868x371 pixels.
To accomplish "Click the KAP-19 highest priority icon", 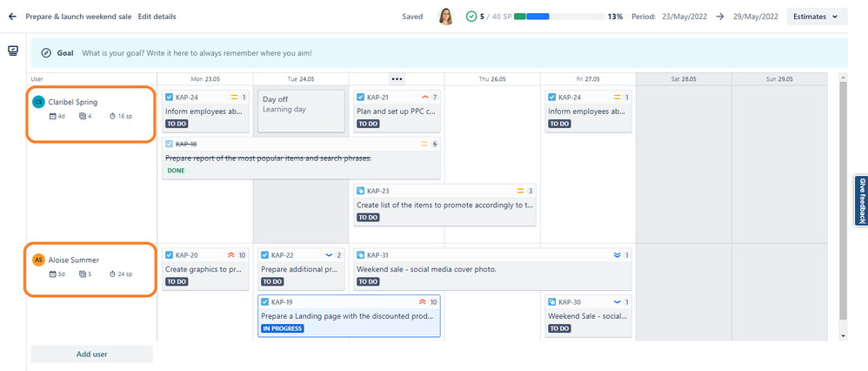I will [x=423, y=302].
